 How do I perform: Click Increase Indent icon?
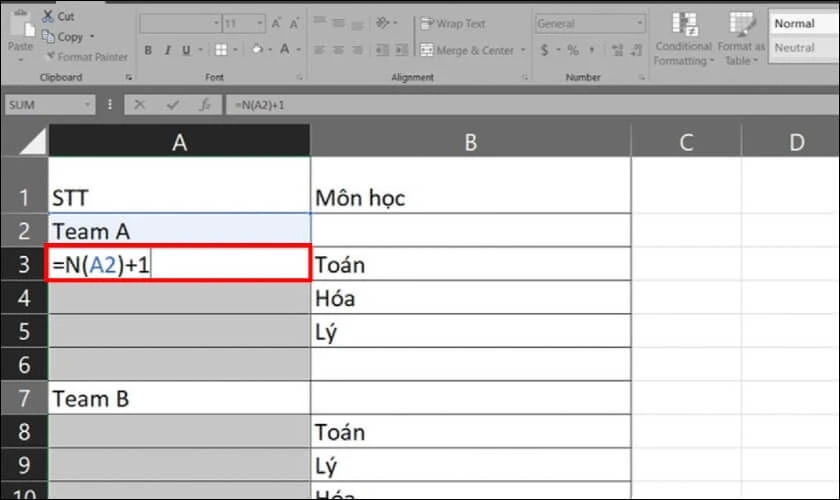click(401, 50)
